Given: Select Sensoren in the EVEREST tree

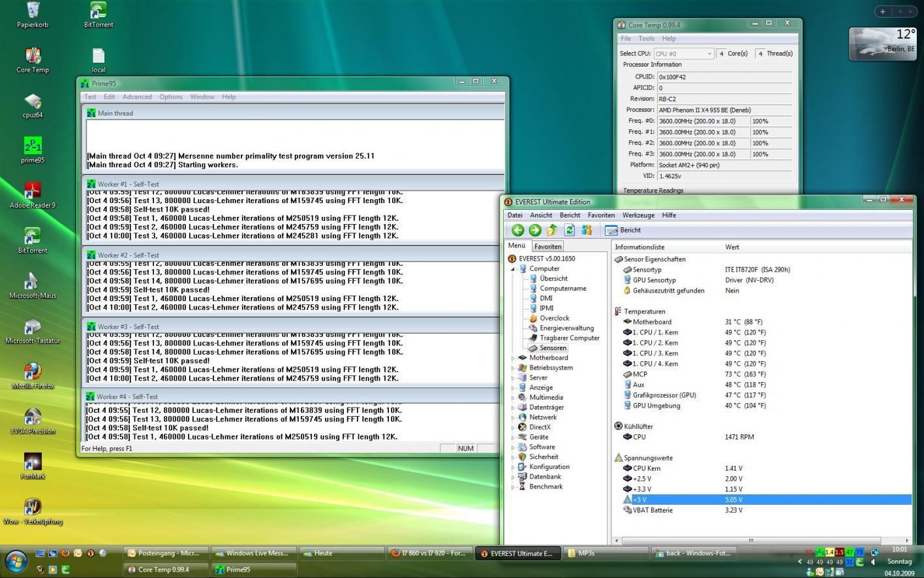Looking at the screenshot, I should tap(553, 347).
